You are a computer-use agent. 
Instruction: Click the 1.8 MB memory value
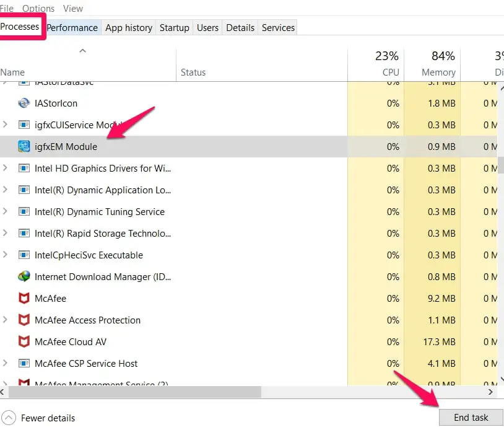click(x=441, y=103)
